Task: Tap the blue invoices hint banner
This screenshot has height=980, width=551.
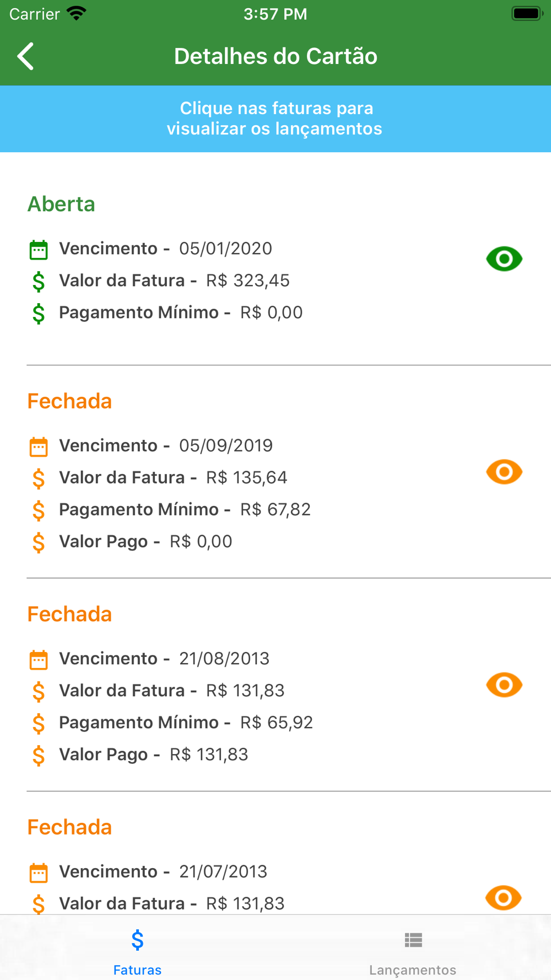Action: [275, 119]
